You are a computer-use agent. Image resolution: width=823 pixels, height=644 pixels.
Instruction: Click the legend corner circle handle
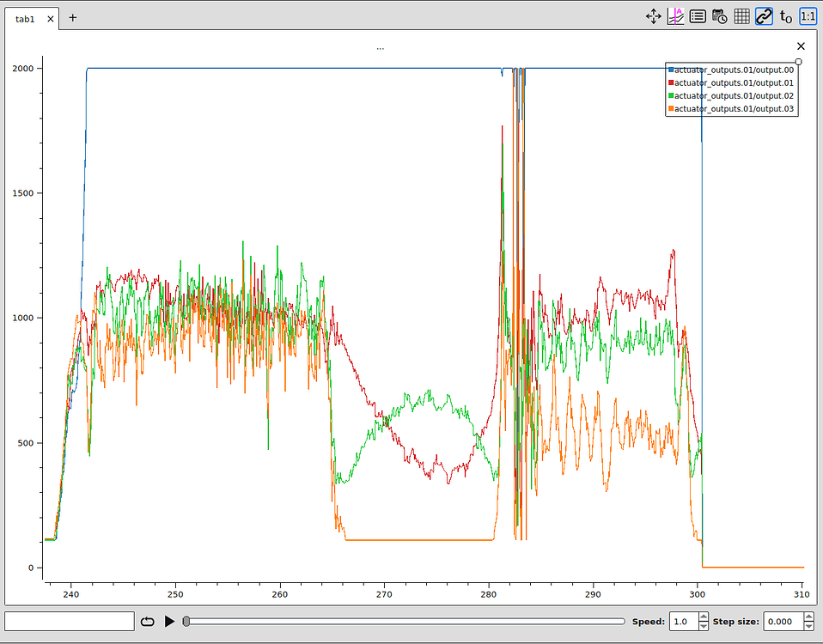coord(798,62)
